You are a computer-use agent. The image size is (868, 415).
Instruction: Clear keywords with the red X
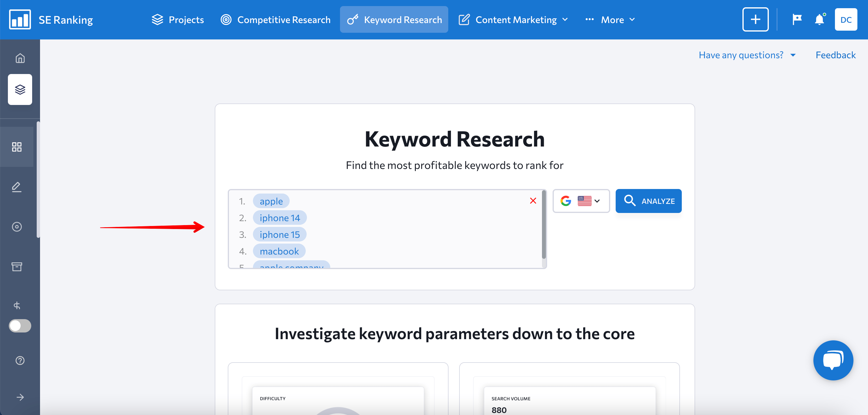pos(533,201)
